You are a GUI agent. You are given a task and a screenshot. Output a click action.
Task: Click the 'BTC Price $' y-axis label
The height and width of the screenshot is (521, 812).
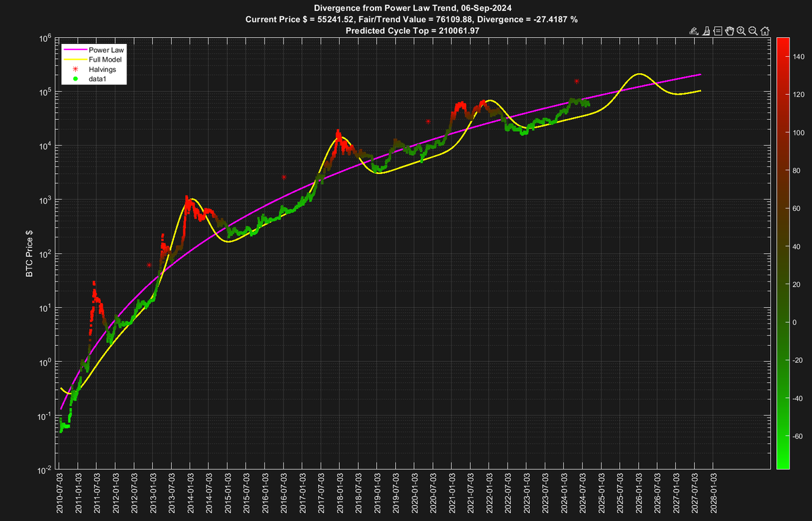click(x=30, y=254)
